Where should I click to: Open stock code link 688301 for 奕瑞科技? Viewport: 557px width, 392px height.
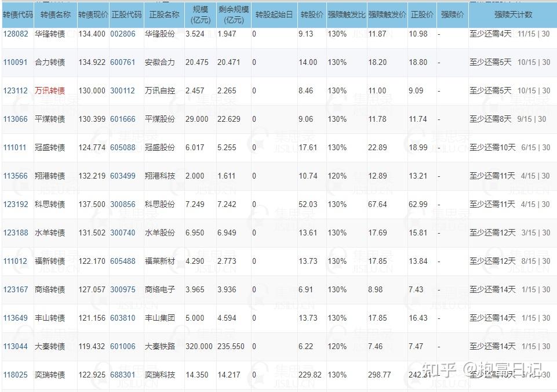(122, 375)
